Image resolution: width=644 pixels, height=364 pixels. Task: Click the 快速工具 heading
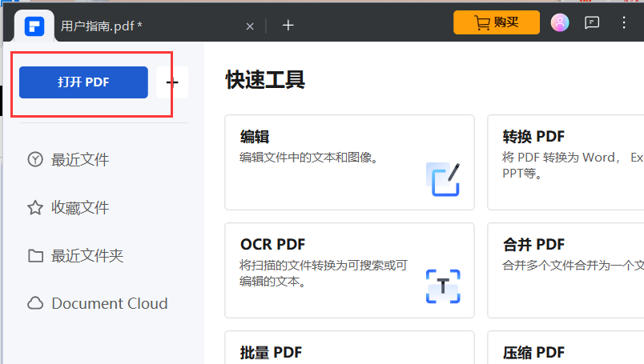click(x=265, y=80)
